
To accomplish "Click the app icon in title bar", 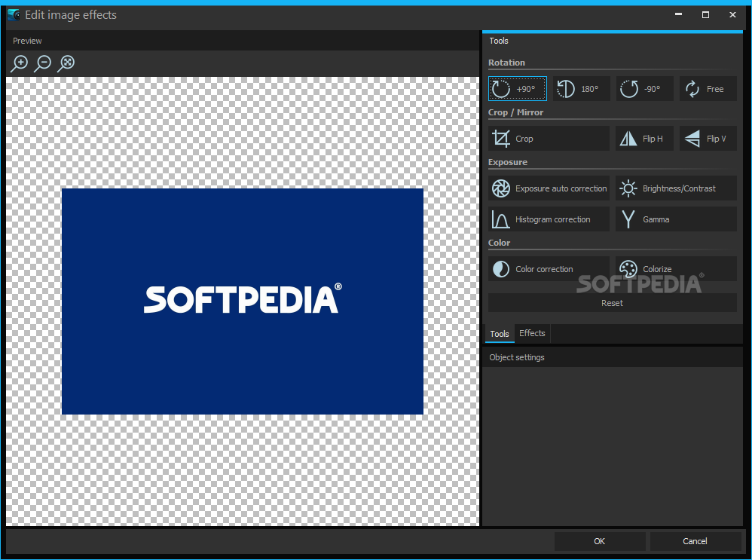I will [14, 15].
